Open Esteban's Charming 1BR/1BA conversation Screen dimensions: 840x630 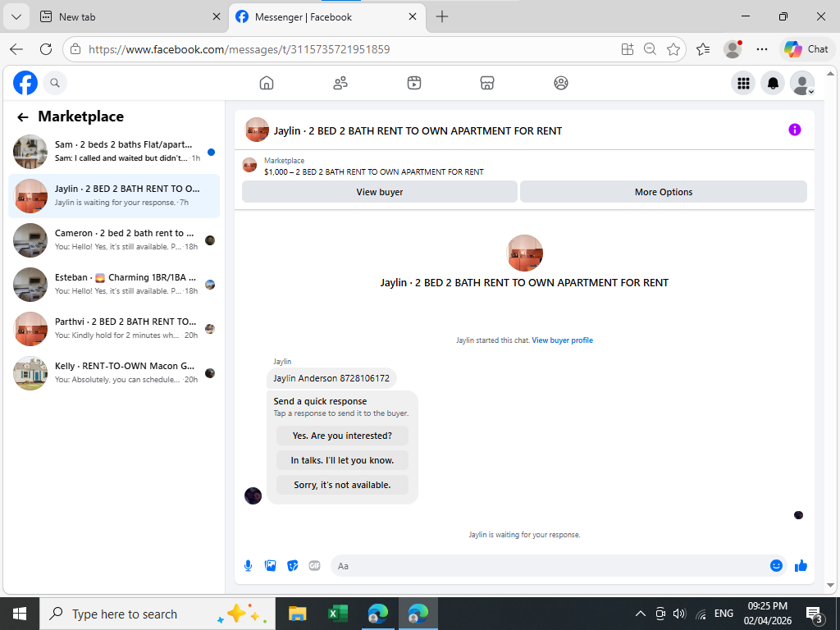[x=114, y=285]
